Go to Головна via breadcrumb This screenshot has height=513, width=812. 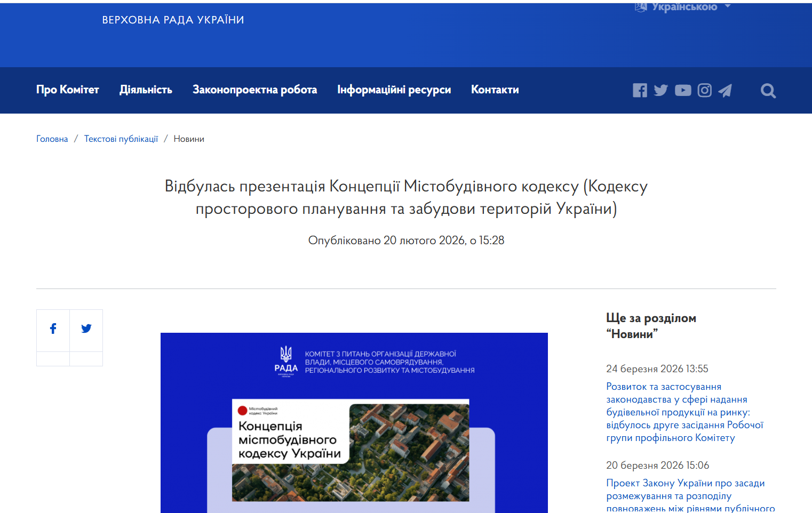click(52, 139)
